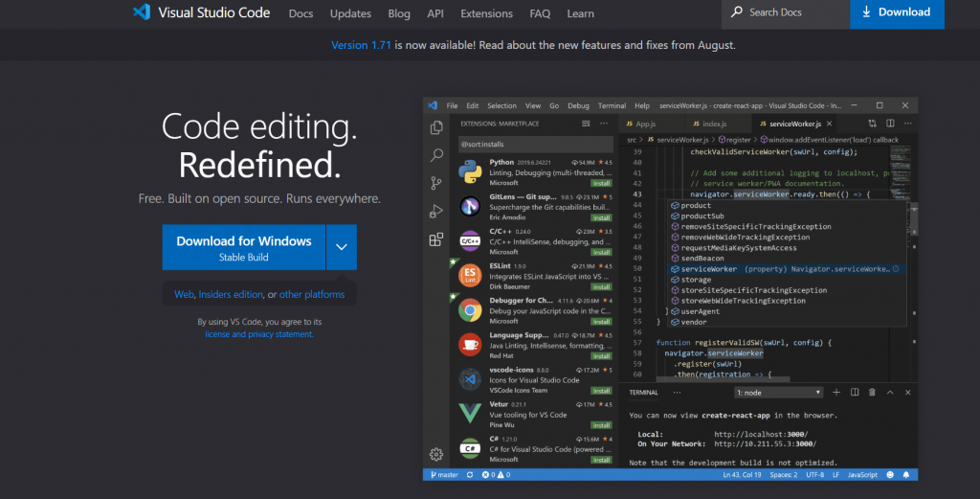Image resolution: width=980 pixels, height=499 pixels.
Task: Open the Extensions panel more actions ellipsis
Action: tap(604, 124)
